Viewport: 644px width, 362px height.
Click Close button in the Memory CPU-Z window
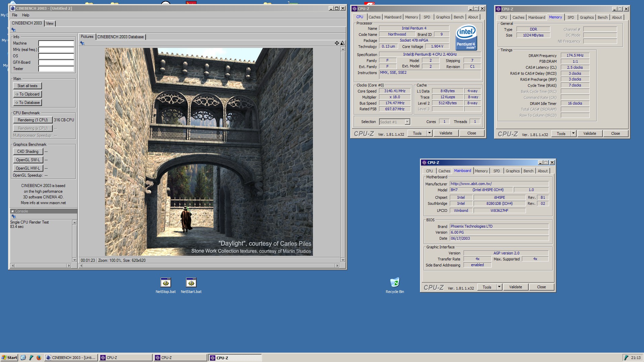[615, 133]
